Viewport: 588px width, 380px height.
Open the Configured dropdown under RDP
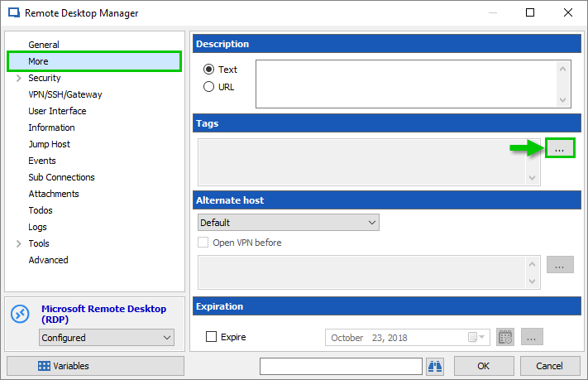[107, 338]
